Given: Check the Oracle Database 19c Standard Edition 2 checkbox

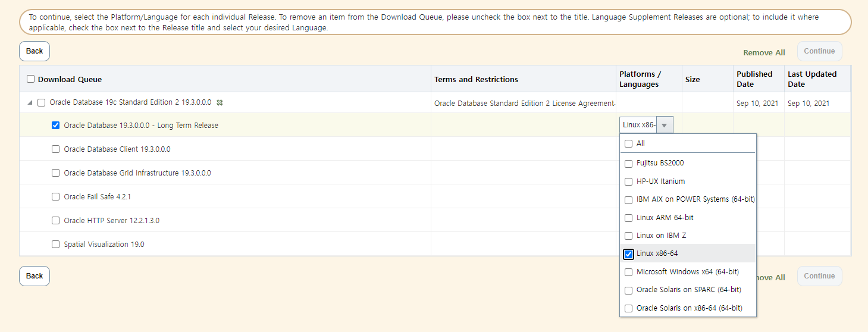Looking at the screenshot, I should tap(41, 102).
